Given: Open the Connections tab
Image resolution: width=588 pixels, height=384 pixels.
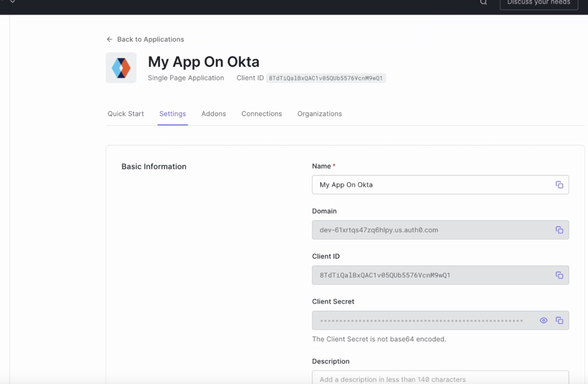Looking at the screenshot, I should 262,114.
